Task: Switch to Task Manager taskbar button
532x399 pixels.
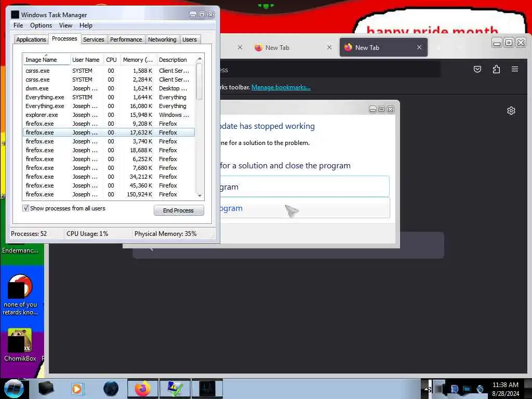Action: pos(207,389)
